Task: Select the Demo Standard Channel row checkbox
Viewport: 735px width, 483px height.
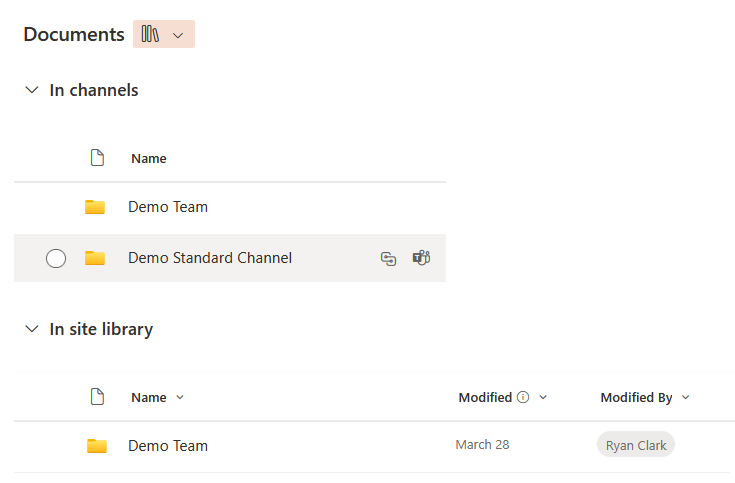Action: (x=56, y=258)
